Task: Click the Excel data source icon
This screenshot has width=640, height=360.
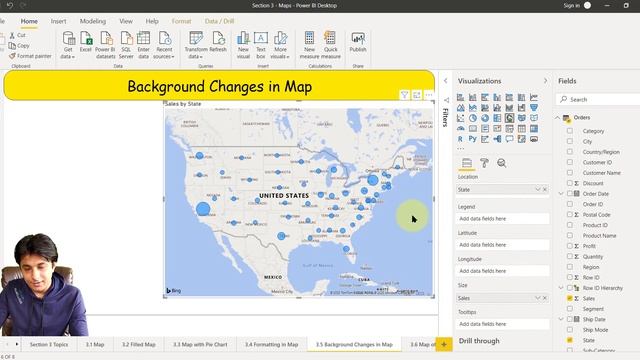Action: click(86, 42)
